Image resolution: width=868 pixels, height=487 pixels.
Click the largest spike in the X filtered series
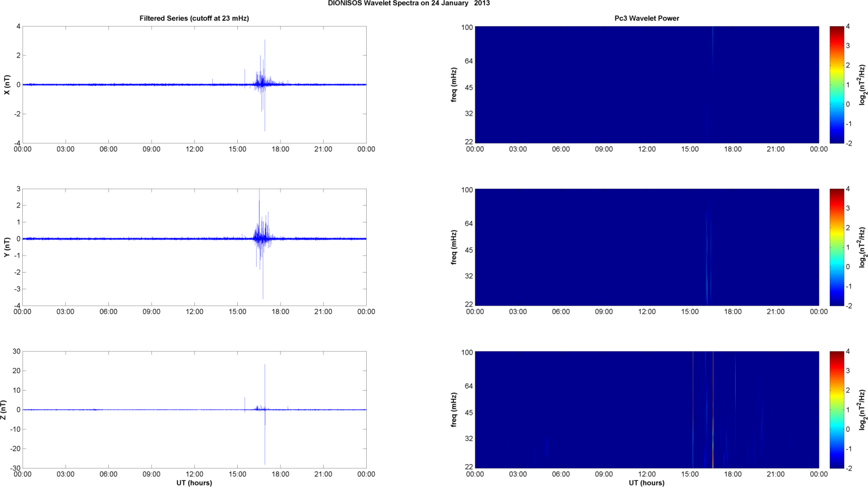point(265,86)
